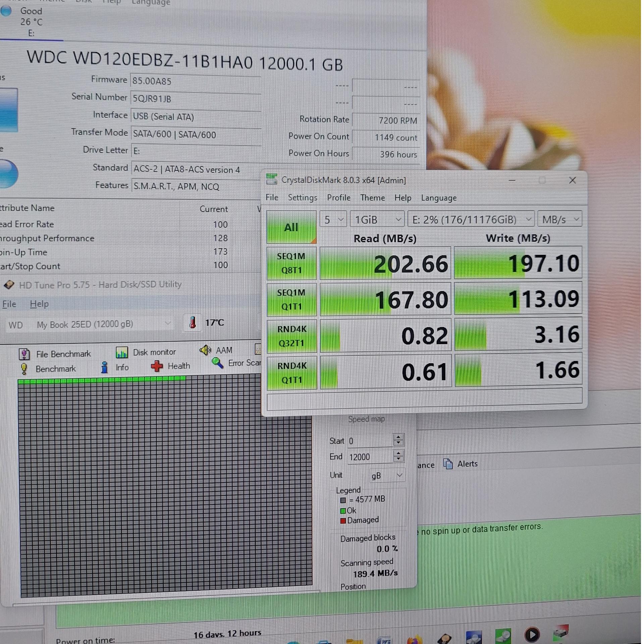Image resolution: width=644 pixels, height=644 pixels.
Task: Open the E: drive selection dropdown
Action: pos(471,220)
